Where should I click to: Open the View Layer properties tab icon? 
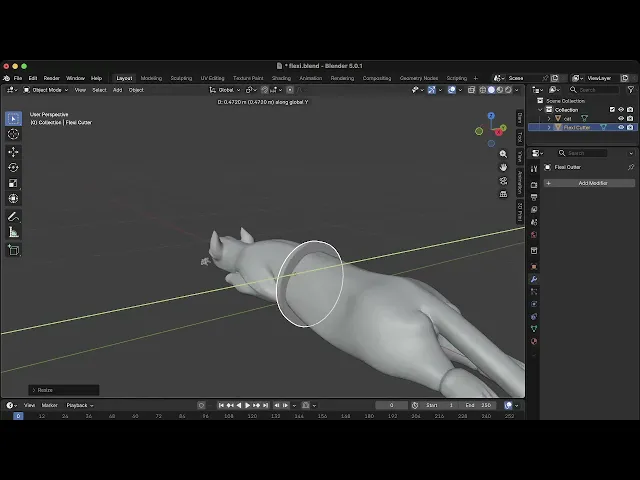[534, 209]
